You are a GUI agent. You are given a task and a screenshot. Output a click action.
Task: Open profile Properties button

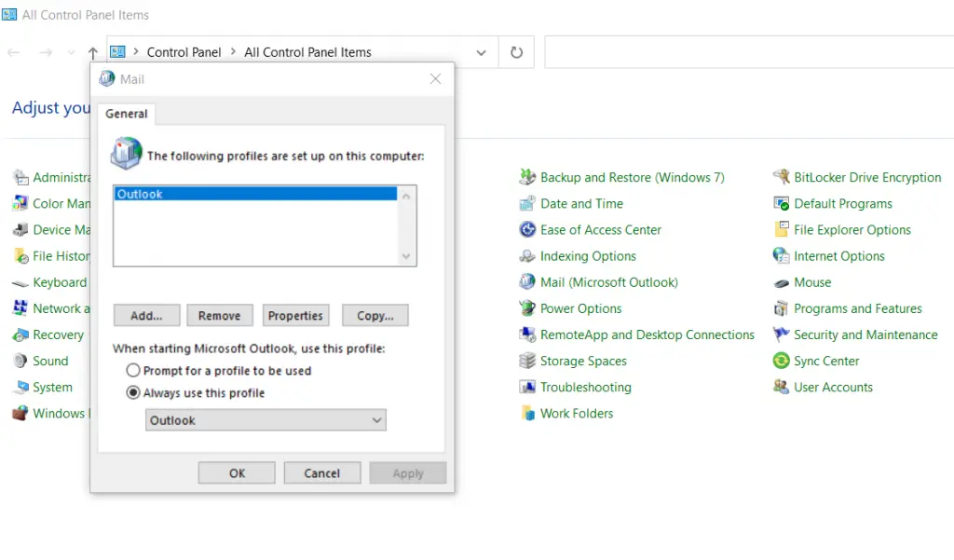coord(295,315)
